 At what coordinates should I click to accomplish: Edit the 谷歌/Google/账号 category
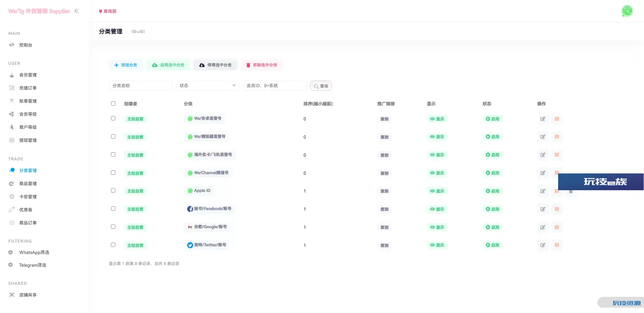(x=543, y=227)
